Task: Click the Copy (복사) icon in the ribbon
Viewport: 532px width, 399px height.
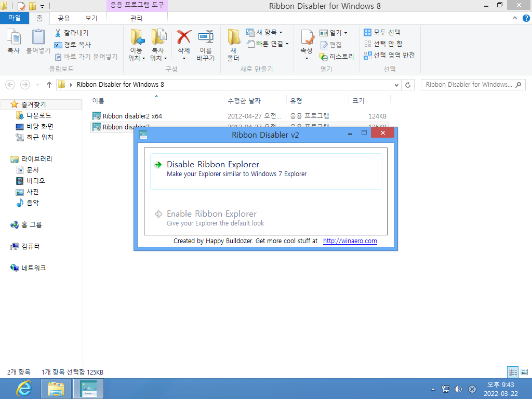Action: click(14, 41)
